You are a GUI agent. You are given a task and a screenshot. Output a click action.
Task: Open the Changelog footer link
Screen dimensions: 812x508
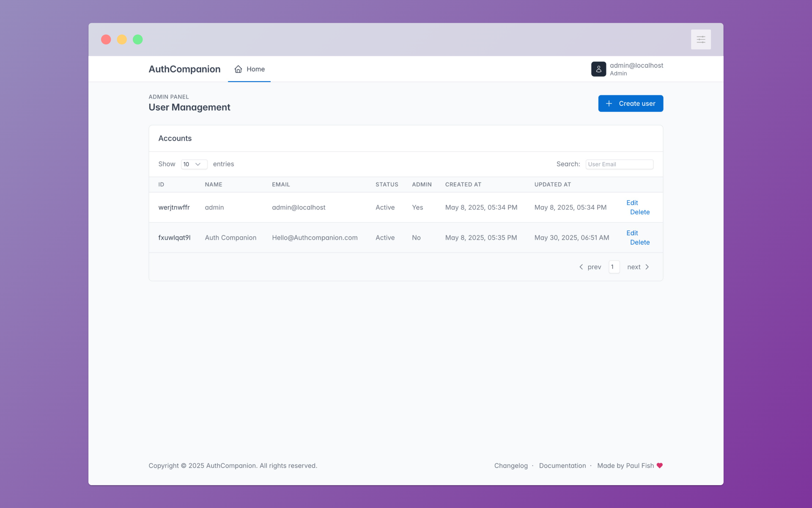(x=511, y=466)
